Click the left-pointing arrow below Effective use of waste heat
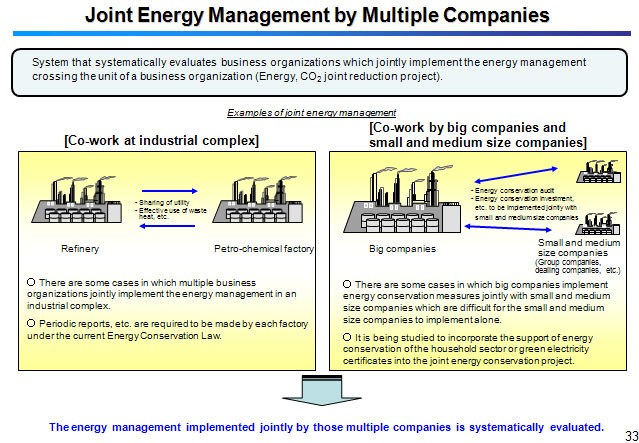 [167, 226]
